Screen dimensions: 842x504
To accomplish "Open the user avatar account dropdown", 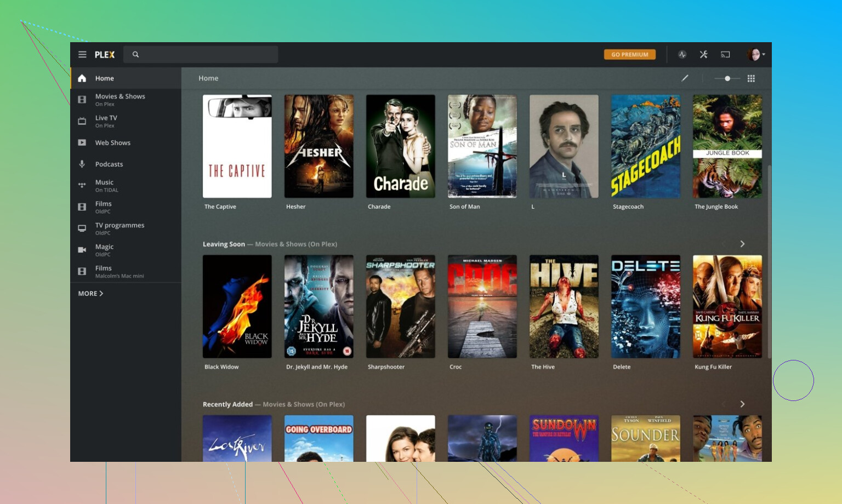I will 755,55.
